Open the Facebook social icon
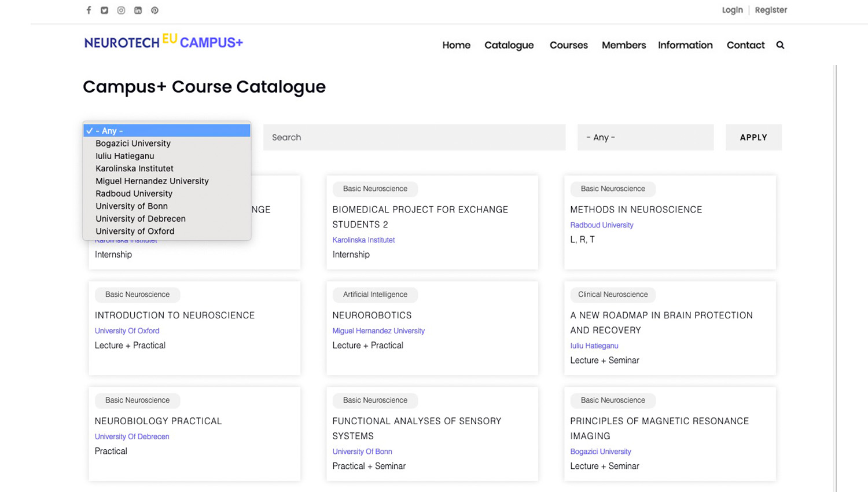Screen dimensions: 868x492 click(89, 10)
